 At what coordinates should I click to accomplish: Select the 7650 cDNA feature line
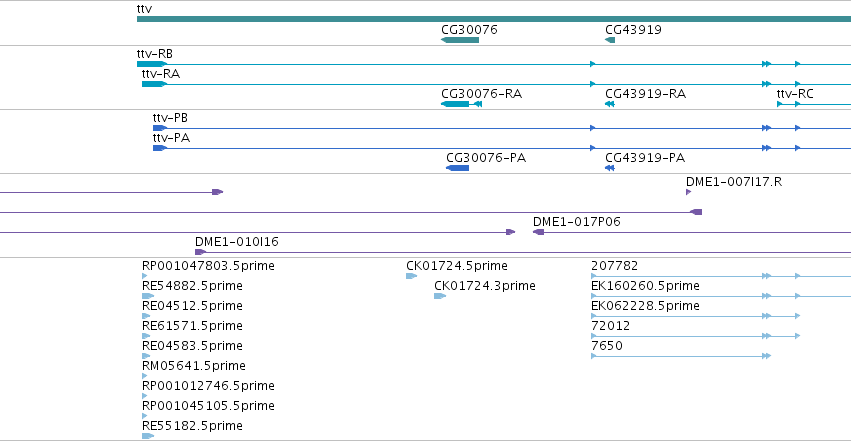(x=681, y=356)
